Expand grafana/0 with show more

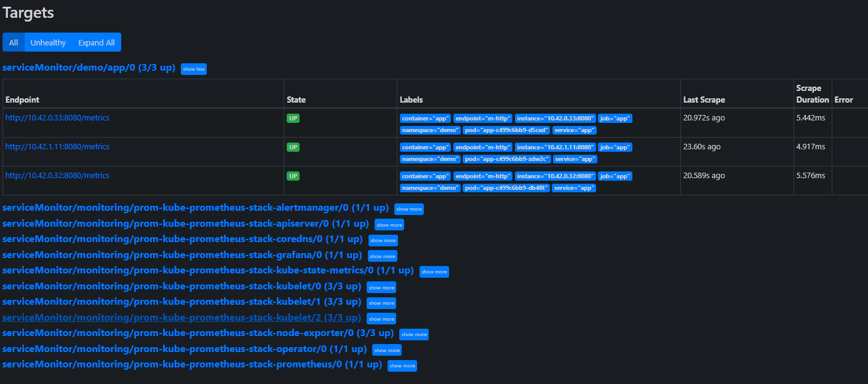point(383,256)
